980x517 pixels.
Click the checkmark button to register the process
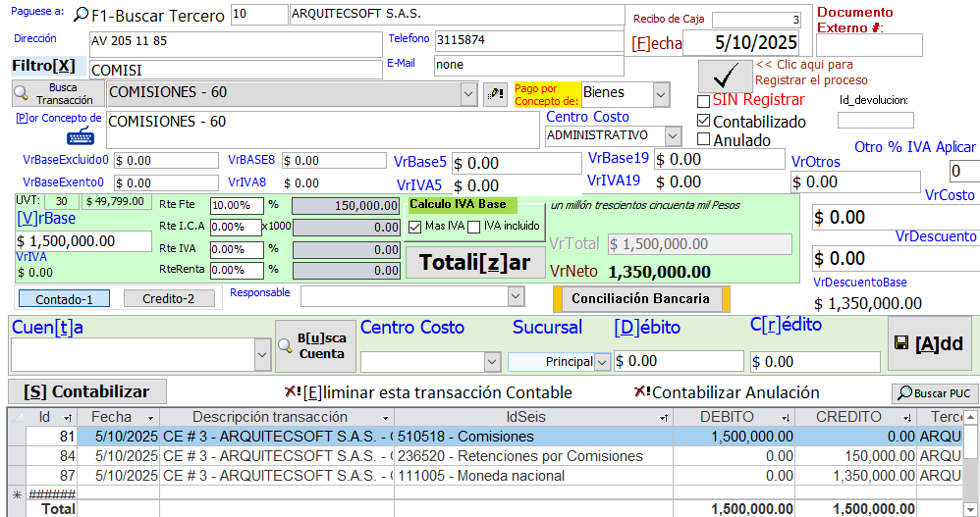pos(725,76)
